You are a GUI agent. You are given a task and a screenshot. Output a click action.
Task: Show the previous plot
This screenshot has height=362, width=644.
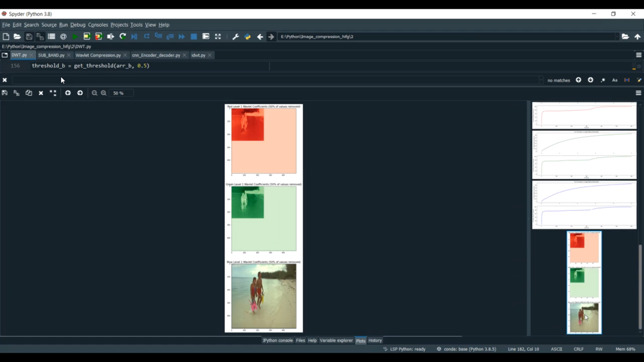[68, 93]
